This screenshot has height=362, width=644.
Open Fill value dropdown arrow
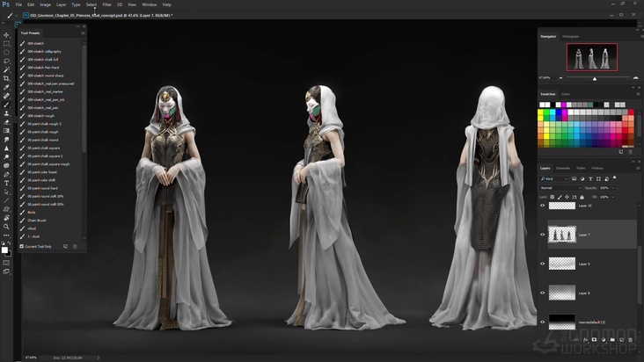click(613, 197)
